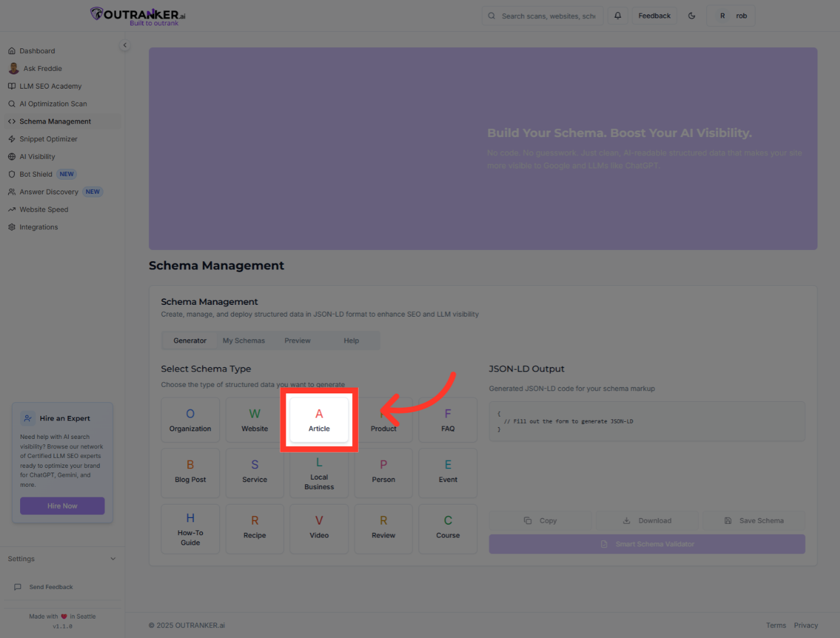840x638 pixels.
Task: Go to LLM SEO Academy
Action: point(50,86)
